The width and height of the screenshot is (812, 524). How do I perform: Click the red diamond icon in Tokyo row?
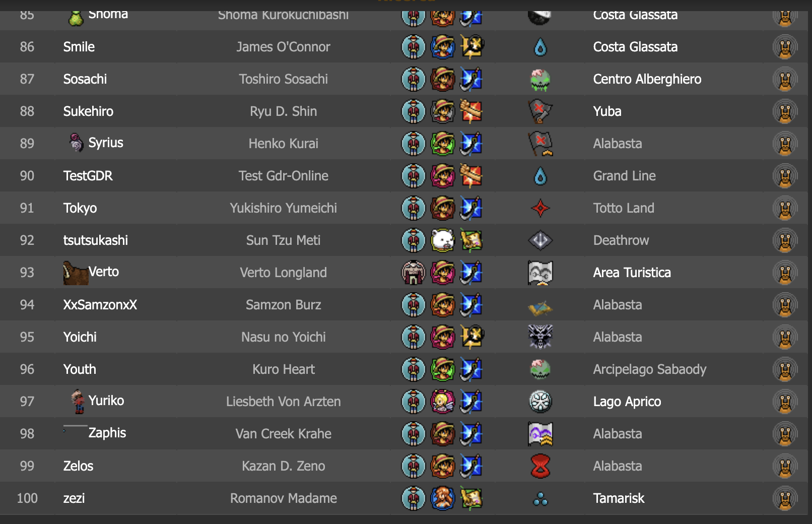click(x=540, y=208)
